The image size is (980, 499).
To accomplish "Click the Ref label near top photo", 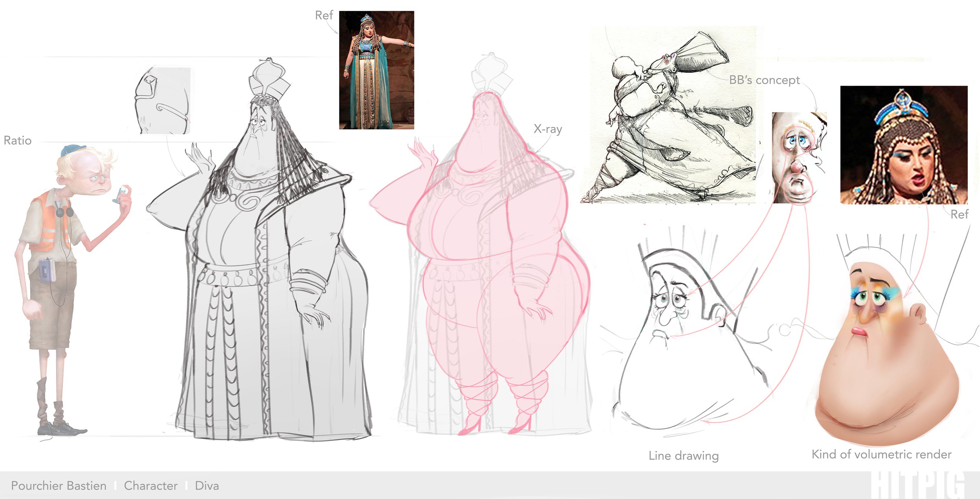I will (x=324, y=15).
